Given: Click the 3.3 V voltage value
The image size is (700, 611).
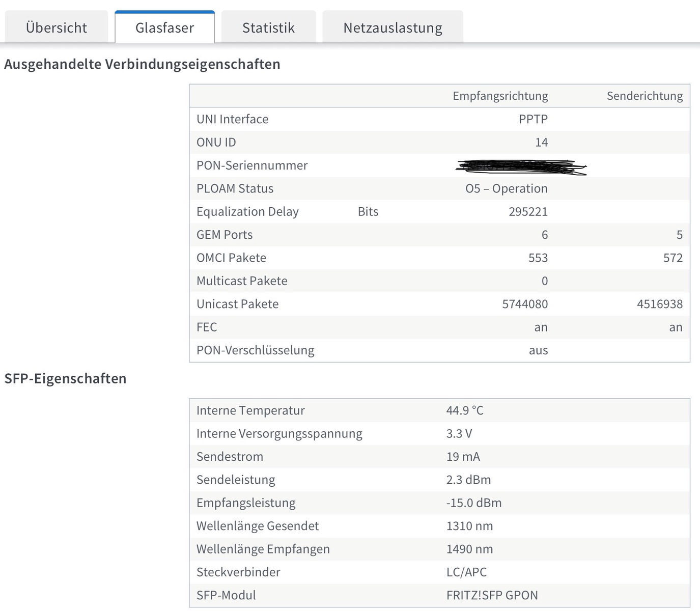Looking at the screenshot, I should (x=459, y=434).
